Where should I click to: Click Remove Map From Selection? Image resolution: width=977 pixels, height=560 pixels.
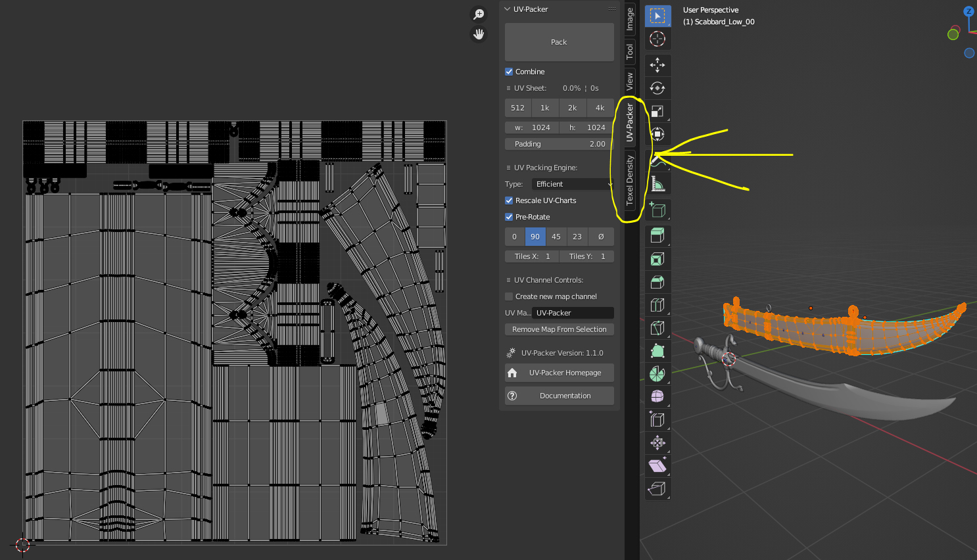point(560,329)
